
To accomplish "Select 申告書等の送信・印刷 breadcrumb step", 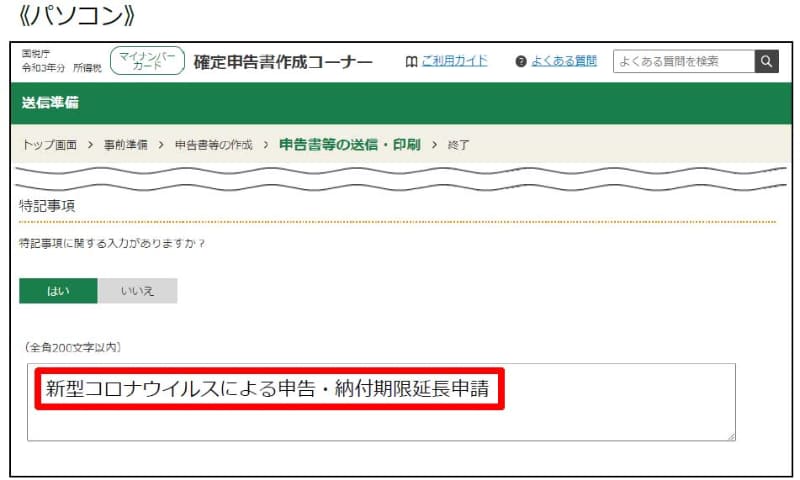I will 349,145.
